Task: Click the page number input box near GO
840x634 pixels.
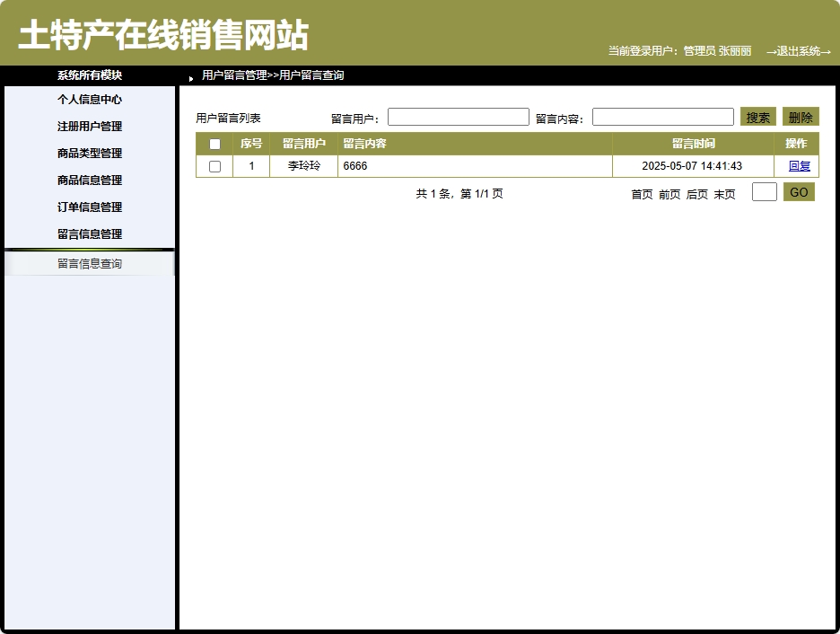Action: (x=764, y=191)
